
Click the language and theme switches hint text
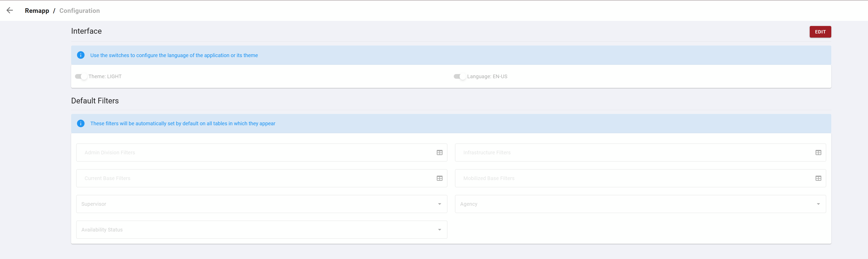coord(174,55)
